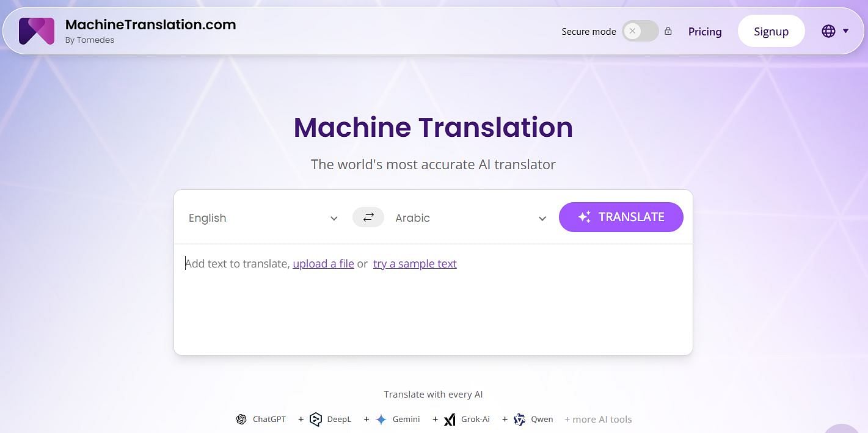868x433 pixels.
Task: Click the world's most accurate AI translator subtitle
Action: coord(433,164)
